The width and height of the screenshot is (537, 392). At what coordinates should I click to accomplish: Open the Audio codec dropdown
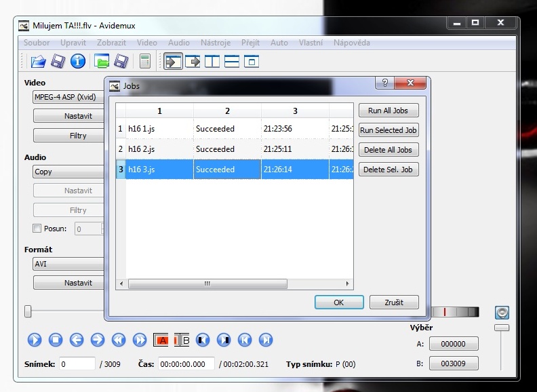[x=68, y=172]
